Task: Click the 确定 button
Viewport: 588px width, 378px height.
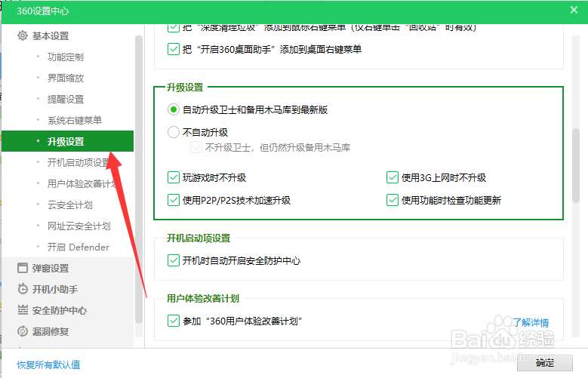Action: [x=545, y=363]
